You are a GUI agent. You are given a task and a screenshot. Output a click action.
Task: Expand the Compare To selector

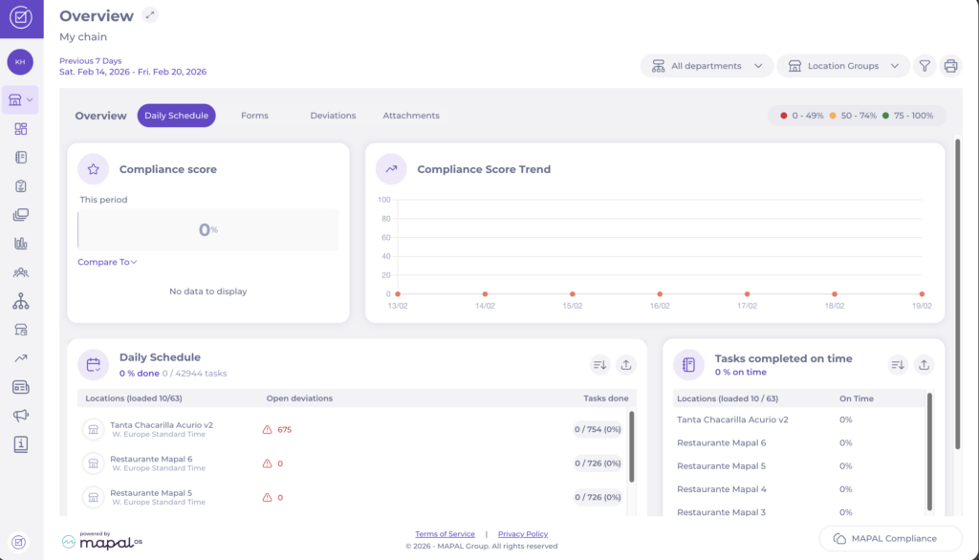tap(107, 262)
